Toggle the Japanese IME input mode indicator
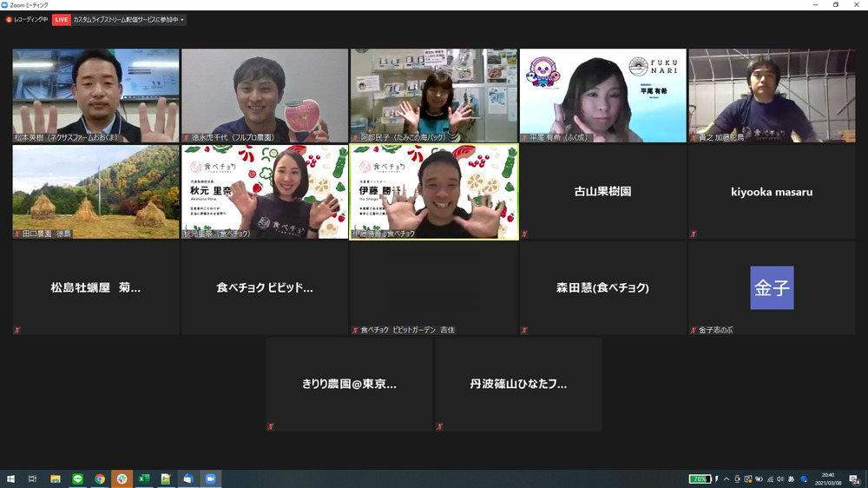This screenshot has width=868, height=488. (792, 478)
